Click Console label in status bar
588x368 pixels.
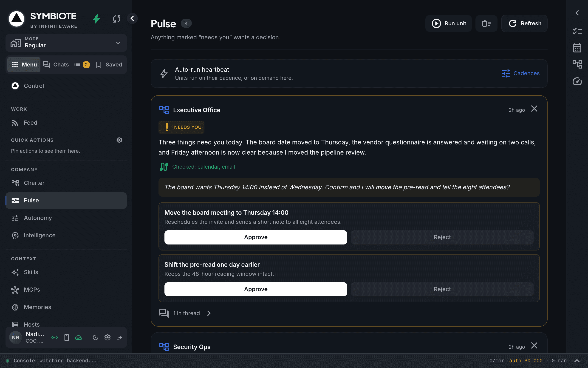pyautogui.click(x=24, y=361)
